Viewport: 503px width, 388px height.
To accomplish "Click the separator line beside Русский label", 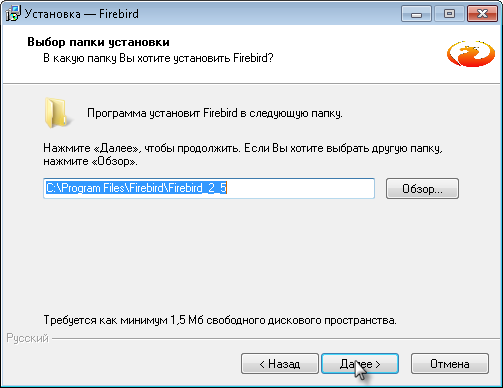I will point(276,339).
